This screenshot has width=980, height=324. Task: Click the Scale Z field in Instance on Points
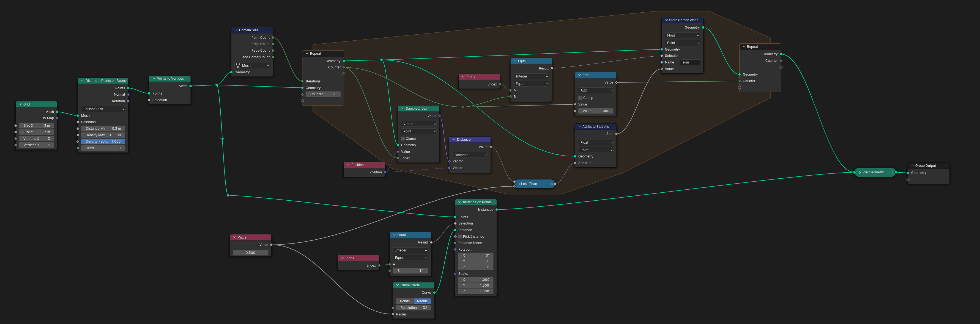click(x=476, y=291)
